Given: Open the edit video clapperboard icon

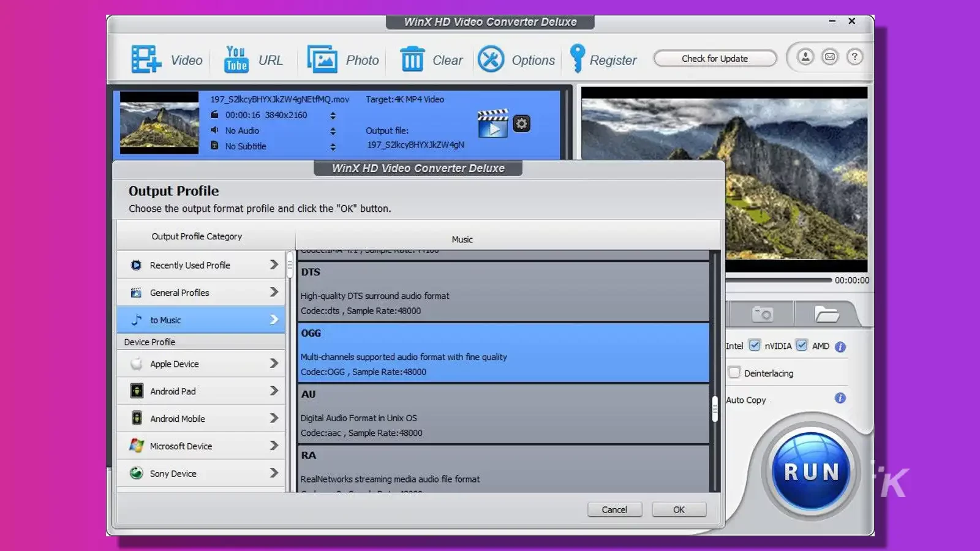Looking at the screenshot, I should (x=492, y=124).
